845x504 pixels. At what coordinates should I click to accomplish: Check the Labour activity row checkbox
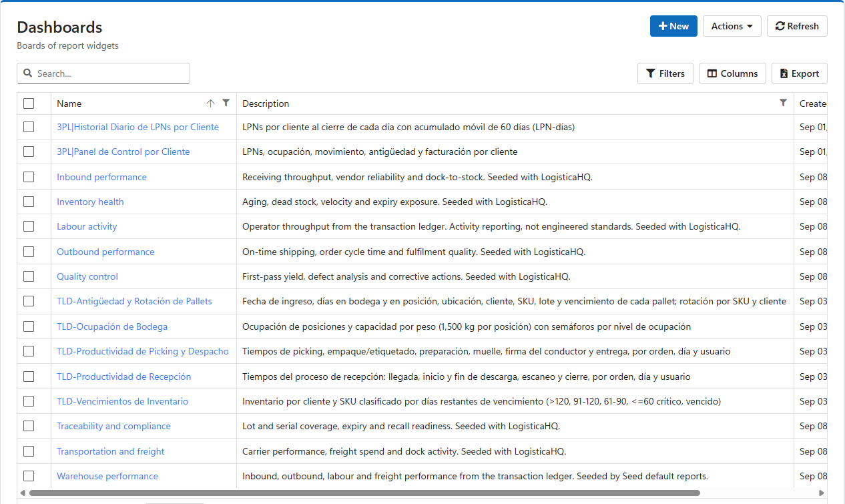(29, 226)
